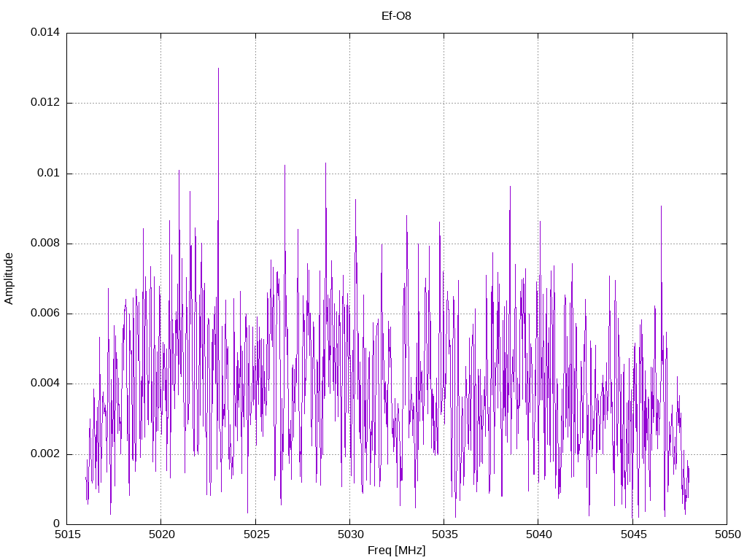The width and height of the screenshot is (747, 560).
Task: Click the plot title Ef-O8
Action: click(396, 16)
